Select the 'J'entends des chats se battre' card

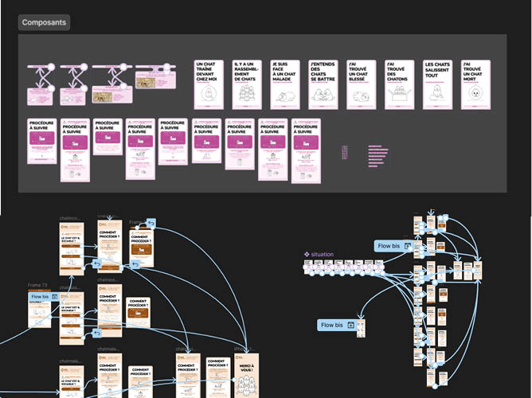click(x=323, y=84)
